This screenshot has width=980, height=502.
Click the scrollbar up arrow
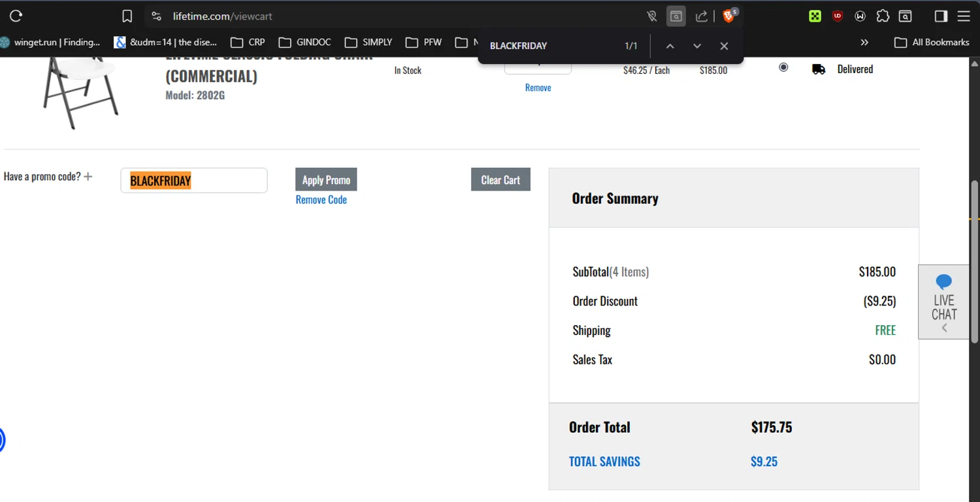coord(974,64)
